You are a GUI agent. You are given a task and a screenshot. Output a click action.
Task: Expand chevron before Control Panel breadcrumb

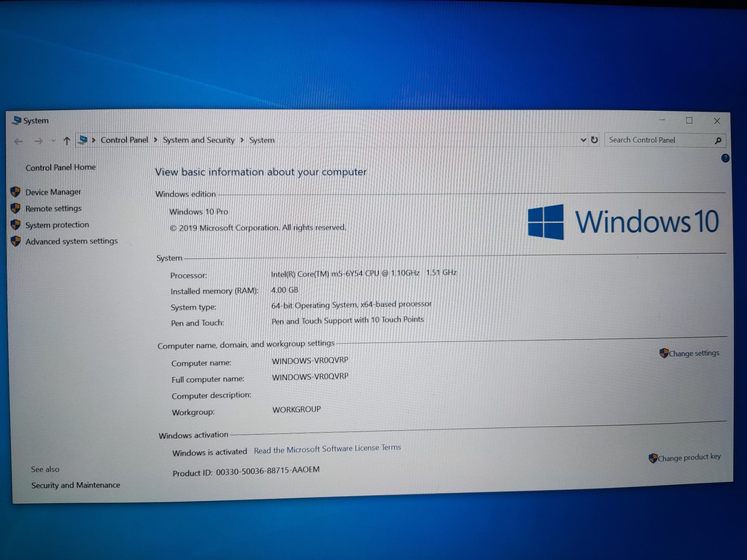click(x=93, y=140)
